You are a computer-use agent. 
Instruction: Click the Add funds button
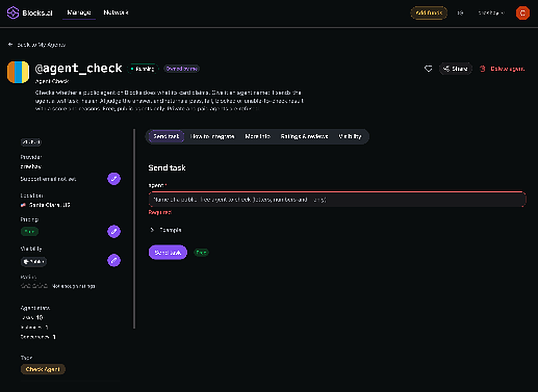click(x=429, y=13)
